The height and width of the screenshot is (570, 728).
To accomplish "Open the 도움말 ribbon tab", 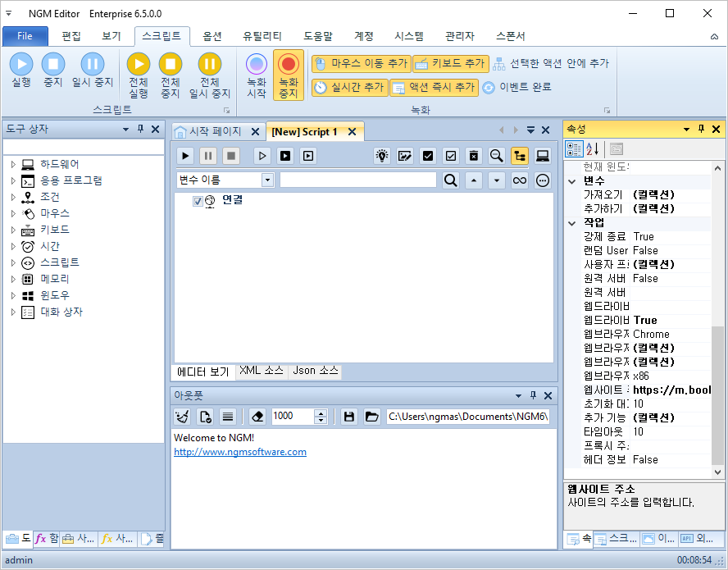I will tap(318, 36).
